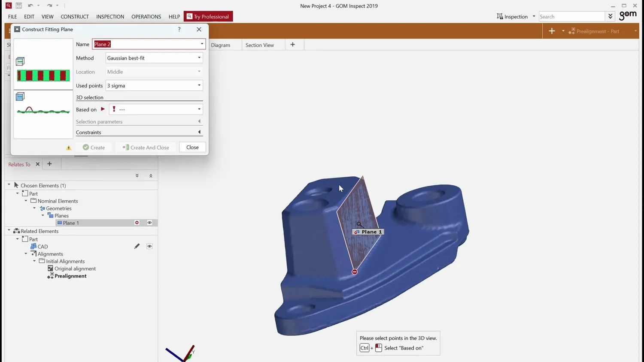
Task: Add a new view tab with plus
Action: point(293,45)
